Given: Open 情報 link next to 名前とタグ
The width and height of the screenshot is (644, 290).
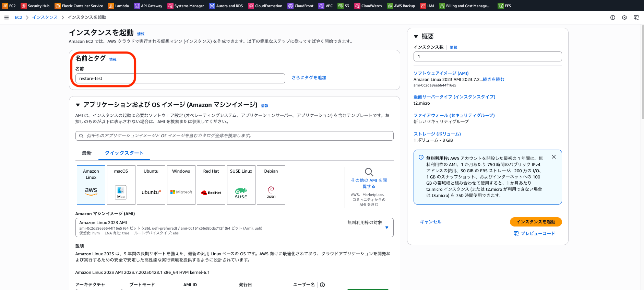Looking at the screenshot, I should pos(113,59).
